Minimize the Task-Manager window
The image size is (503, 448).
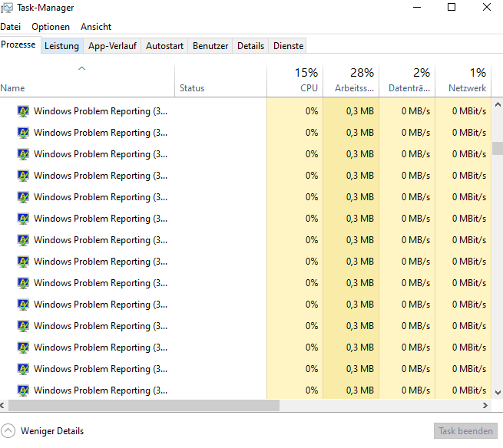tap(417, 8)
